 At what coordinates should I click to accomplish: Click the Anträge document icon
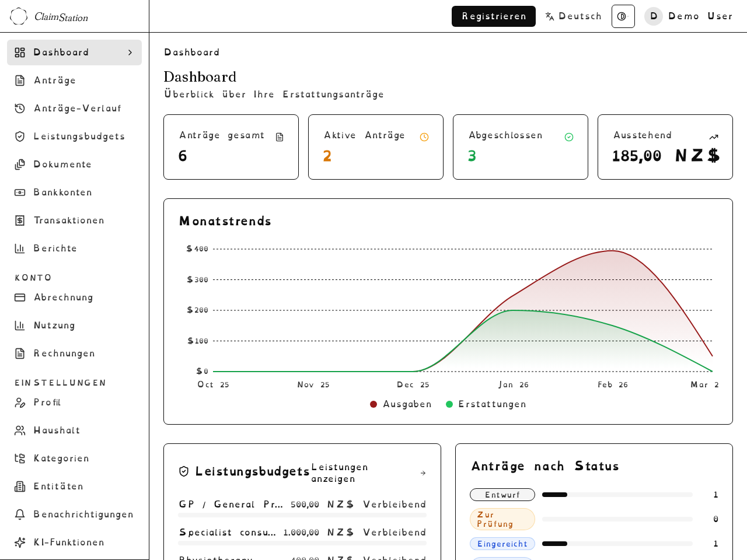(x=20, y=80)
